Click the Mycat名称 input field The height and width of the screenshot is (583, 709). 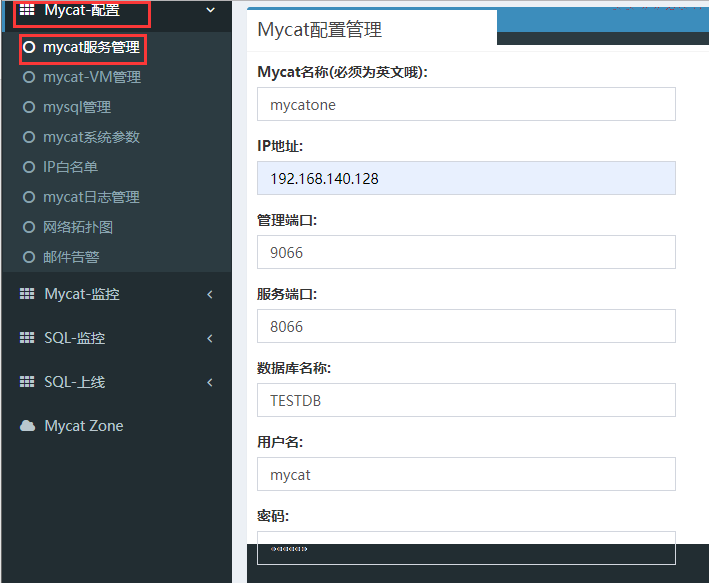(466, 104)
